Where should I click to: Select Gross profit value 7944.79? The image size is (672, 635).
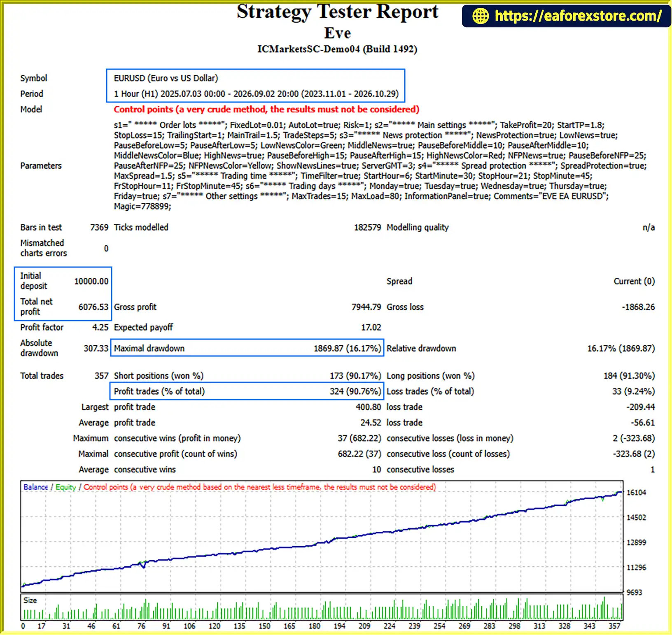[366, 307]
